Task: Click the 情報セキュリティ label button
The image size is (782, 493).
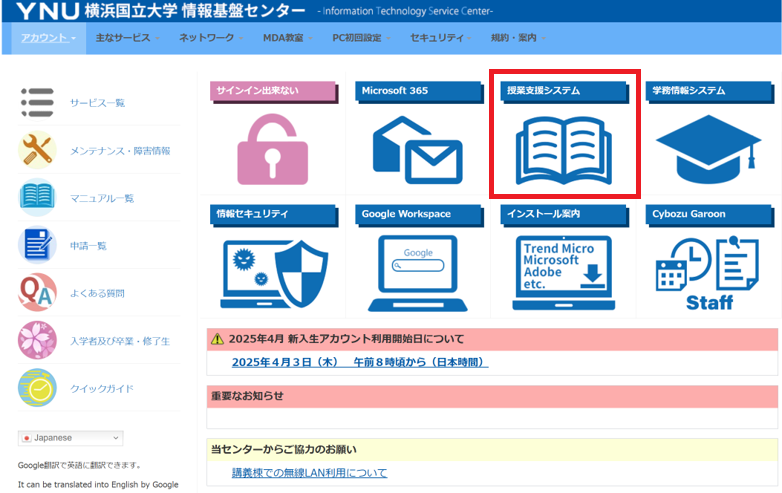Action: click(x=273, y=214)
